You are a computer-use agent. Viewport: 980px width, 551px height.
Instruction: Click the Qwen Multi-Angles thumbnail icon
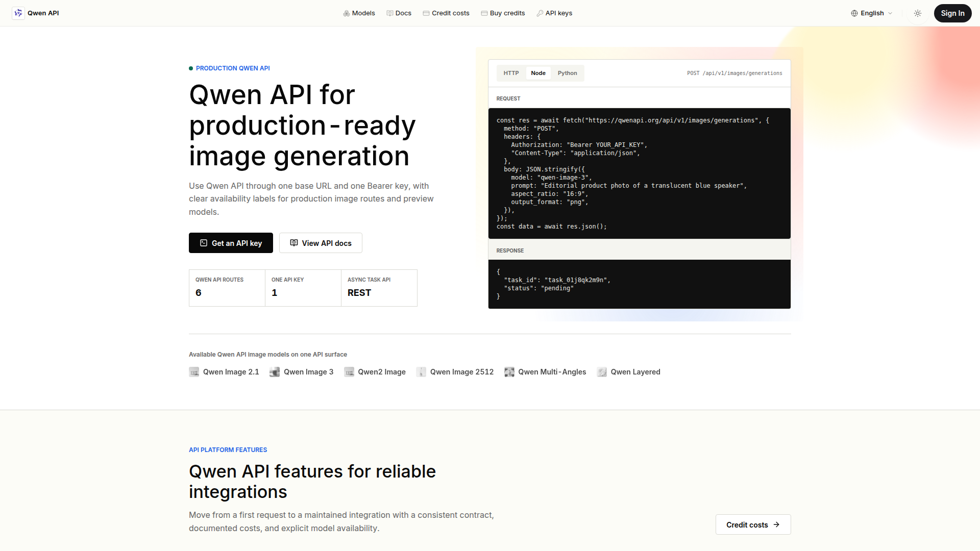pos(509,372)
